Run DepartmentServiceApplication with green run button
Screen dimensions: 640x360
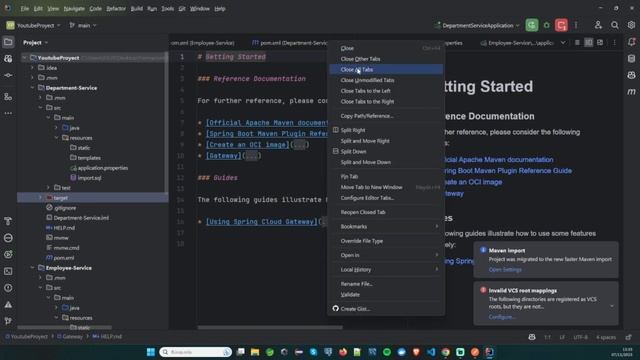point(531,25)
